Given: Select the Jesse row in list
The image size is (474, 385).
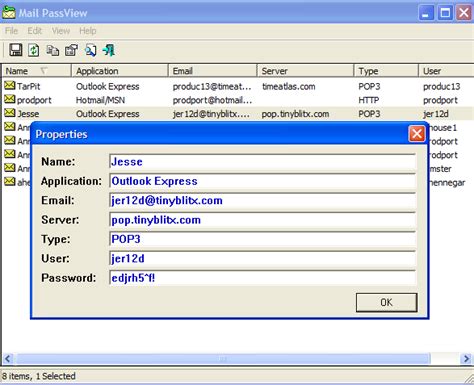Looking at the screenshot, I should click(238, 114).
